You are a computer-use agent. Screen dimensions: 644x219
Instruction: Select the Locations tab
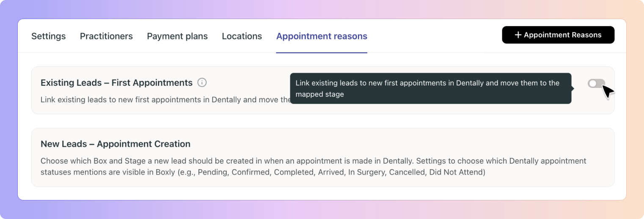point(242,36)
